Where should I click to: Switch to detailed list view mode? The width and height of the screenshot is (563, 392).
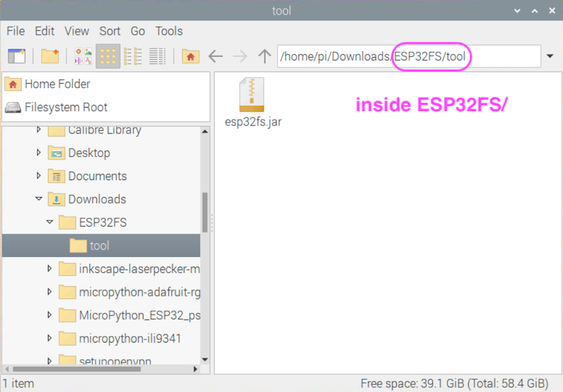157,56
